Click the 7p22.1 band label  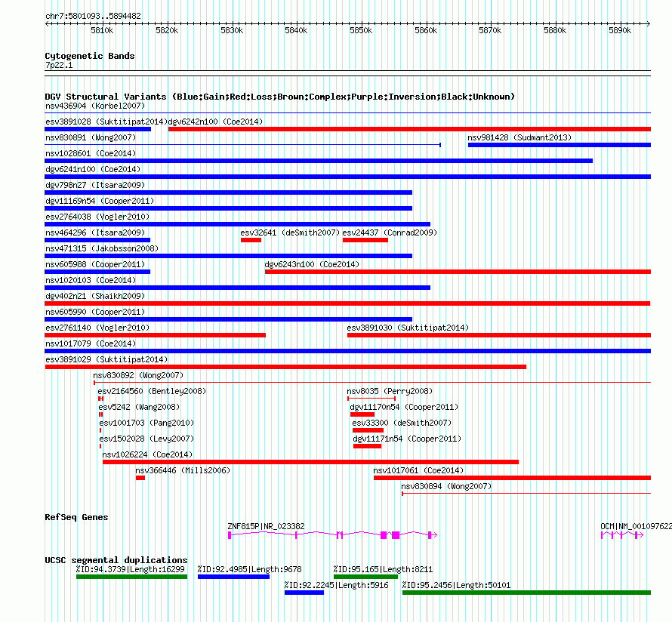(x=59, y=65)
